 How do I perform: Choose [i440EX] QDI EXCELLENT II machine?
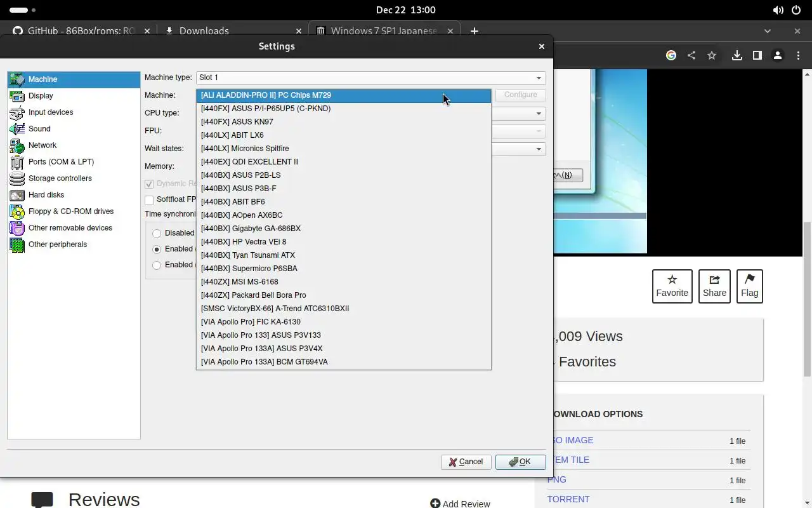click(x=343, y=162)
